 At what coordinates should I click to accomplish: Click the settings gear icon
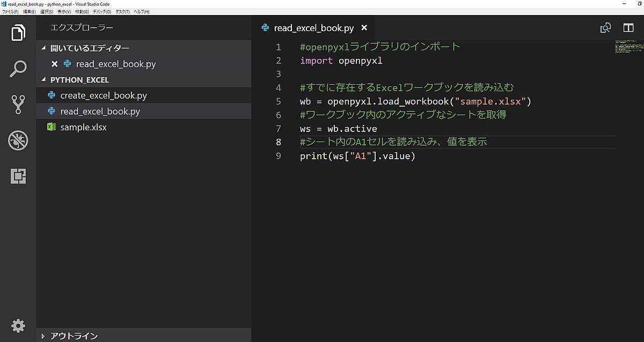pyautogui.click(x=18, y=326)
